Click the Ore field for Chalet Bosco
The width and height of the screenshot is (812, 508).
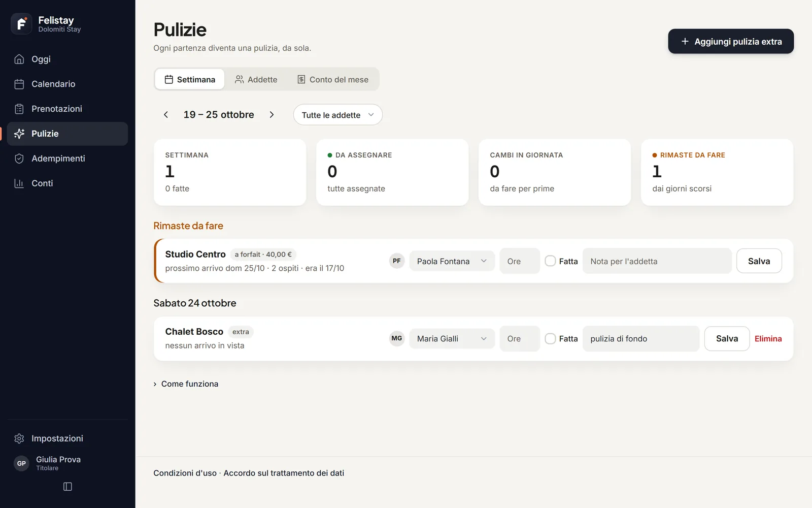tap(520, 339)
